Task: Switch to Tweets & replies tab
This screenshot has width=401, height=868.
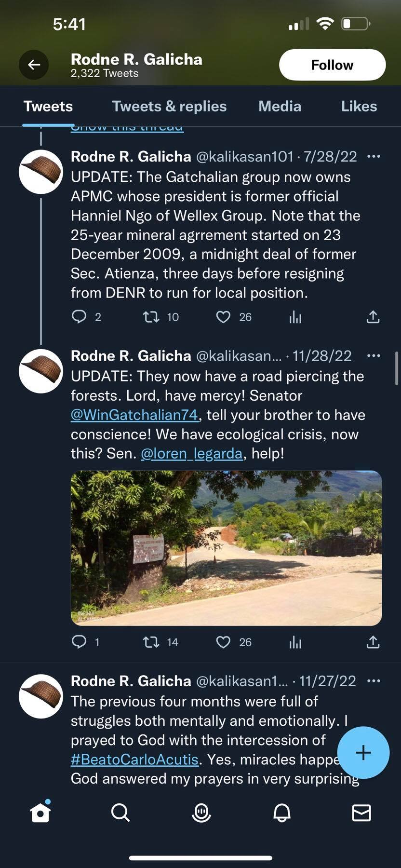Action: [x=169, y=106]
